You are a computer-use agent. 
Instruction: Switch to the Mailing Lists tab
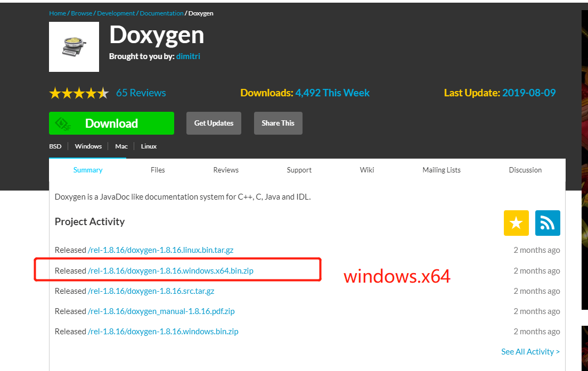[442, 170]
